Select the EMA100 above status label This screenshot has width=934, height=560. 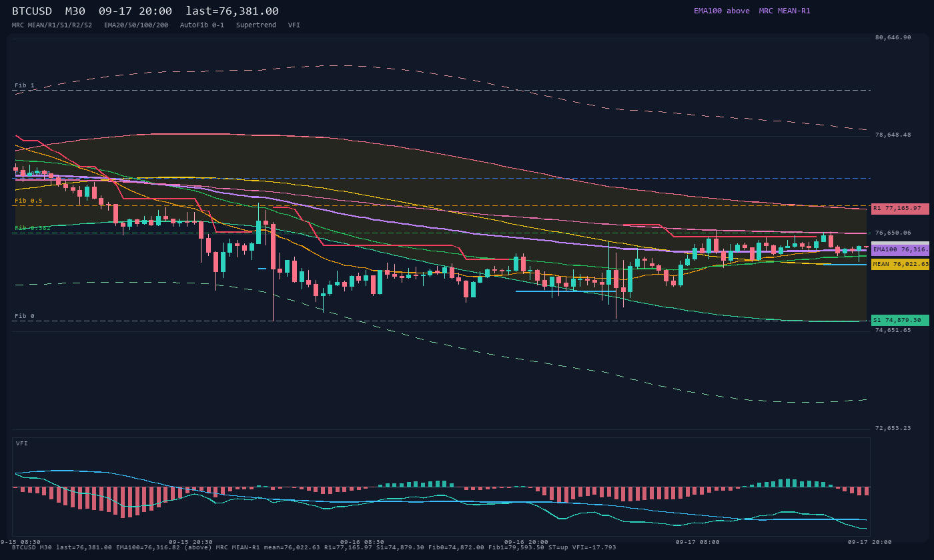click(722, 11)
